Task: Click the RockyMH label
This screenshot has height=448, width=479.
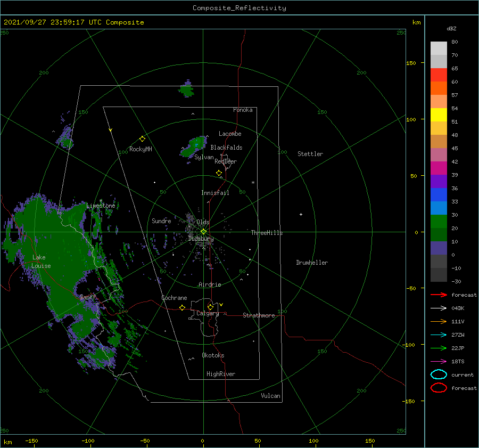Action: (x=141, y=149)
